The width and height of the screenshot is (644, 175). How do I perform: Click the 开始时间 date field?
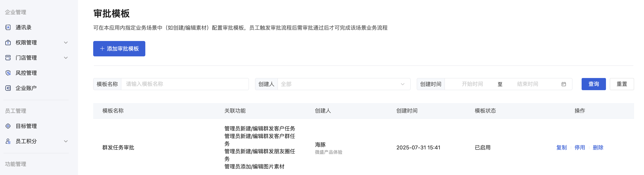click(472, 84)
